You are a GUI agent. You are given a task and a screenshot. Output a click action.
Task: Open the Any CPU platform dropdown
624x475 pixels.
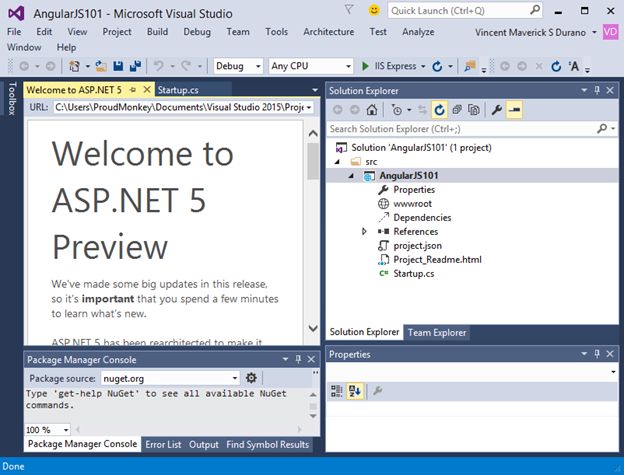click(x=348, y=66)
